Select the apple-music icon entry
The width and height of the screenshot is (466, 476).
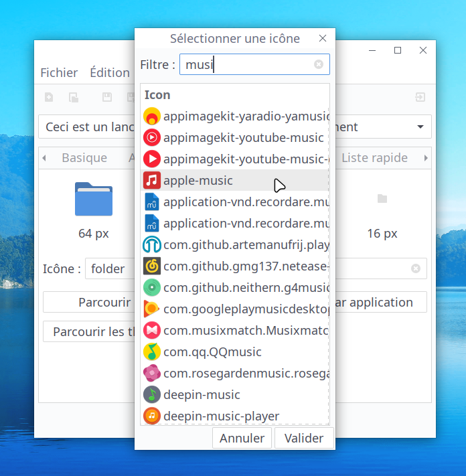(198, 181)
